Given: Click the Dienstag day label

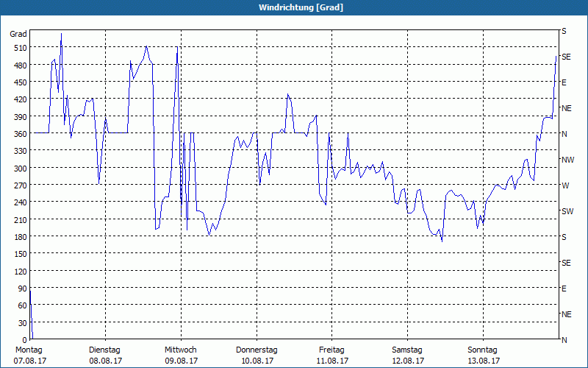Looking at the screenshot, I should 104,350.
